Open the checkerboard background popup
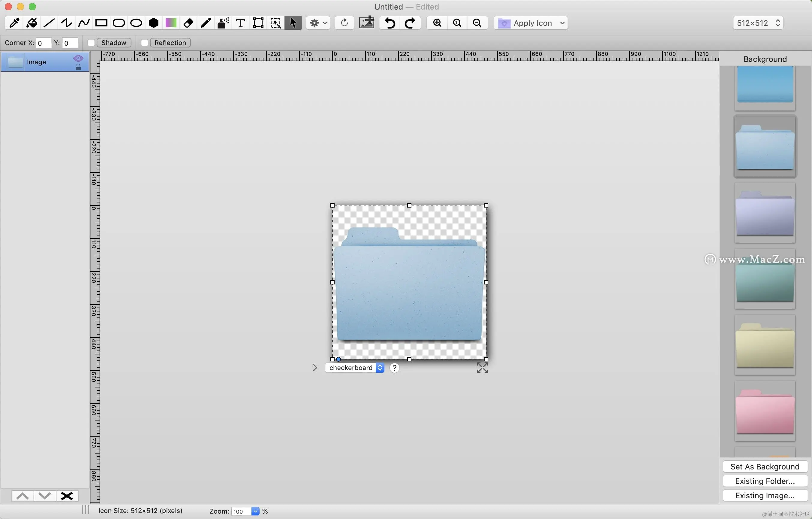Screen dimensions: 812x519 point(355,368)
